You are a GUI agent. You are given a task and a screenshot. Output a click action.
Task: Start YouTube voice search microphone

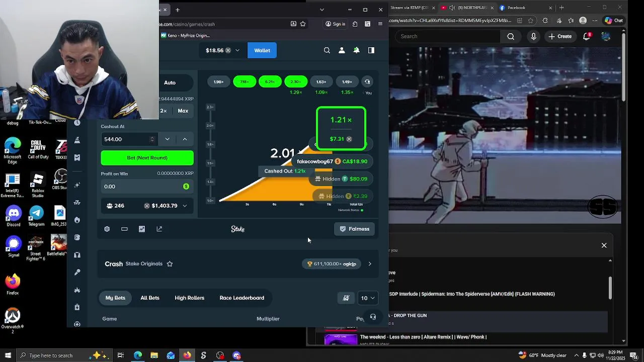click(534, 36)
